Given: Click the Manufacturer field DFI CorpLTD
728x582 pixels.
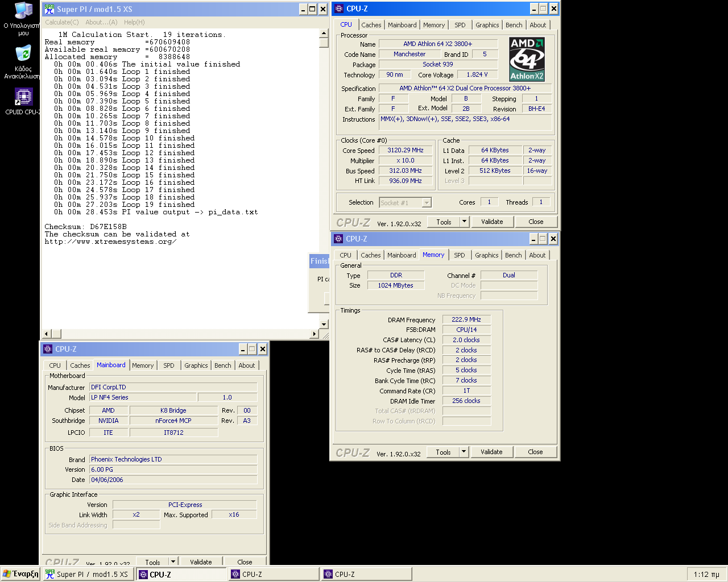Looking at the screenshot, I should pos(173,387).
